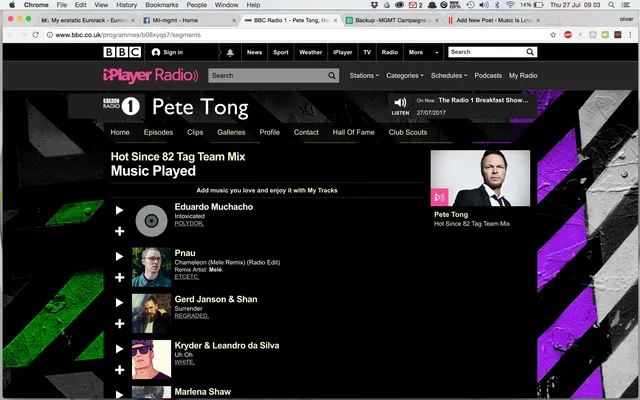Reload the page in Chrome
640x400 pixels.
tap(36, 35)
